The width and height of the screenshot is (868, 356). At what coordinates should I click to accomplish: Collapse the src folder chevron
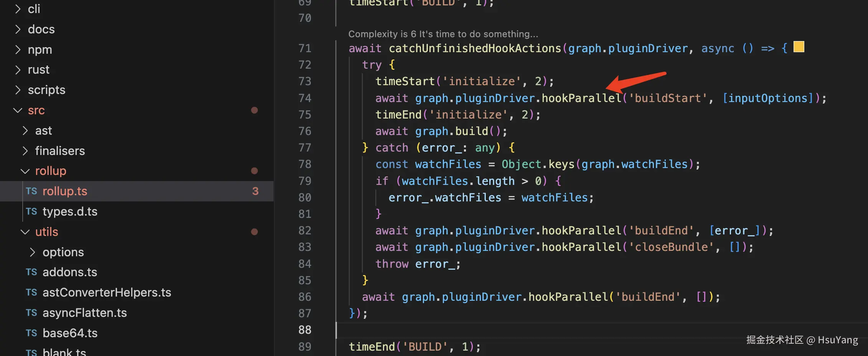pyautogui.click(x=18, y=110)
